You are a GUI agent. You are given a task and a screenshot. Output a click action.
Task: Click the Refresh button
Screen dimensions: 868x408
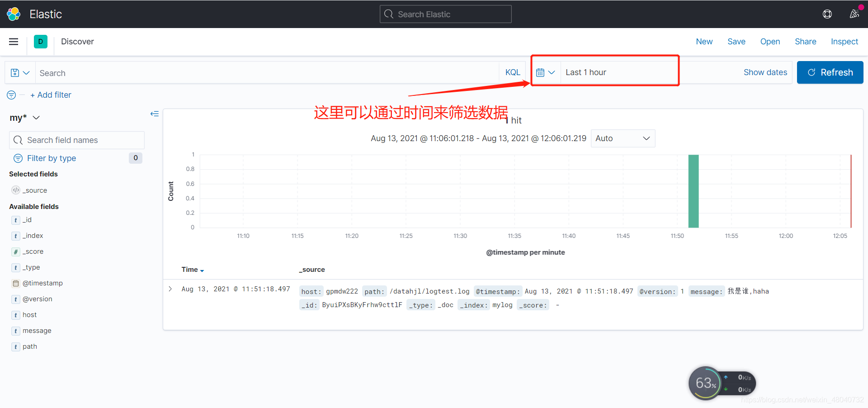coord(830,72)
